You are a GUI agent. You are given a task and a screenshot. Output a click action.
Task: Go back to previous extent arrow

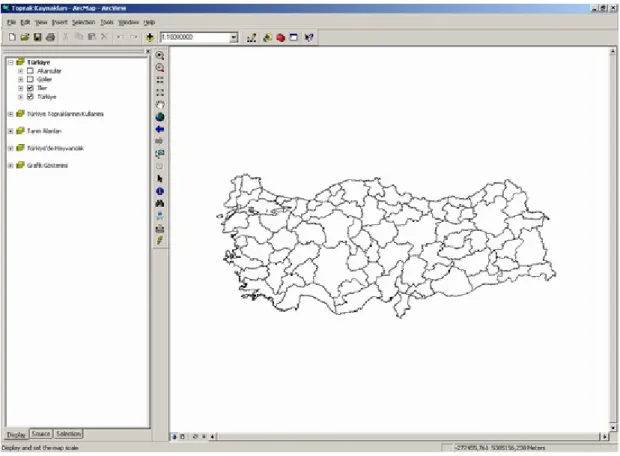click(160, 129)
